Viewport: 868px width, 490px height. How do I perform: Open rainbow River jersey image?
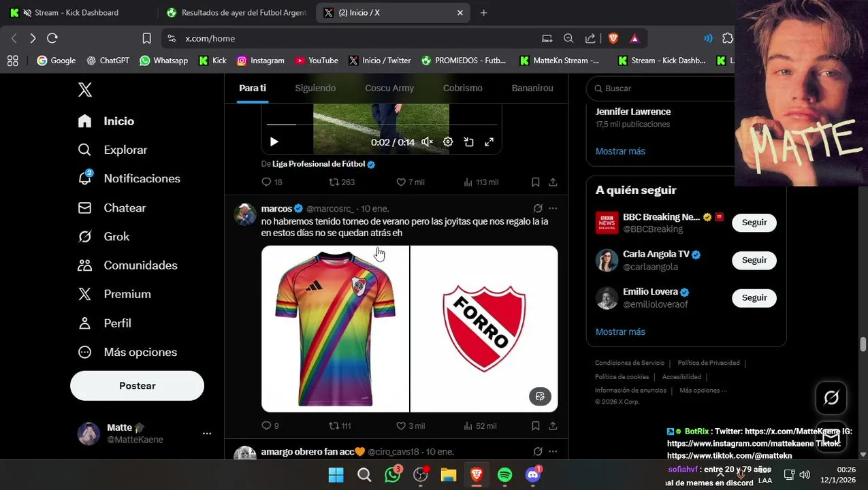pos(335,329)
